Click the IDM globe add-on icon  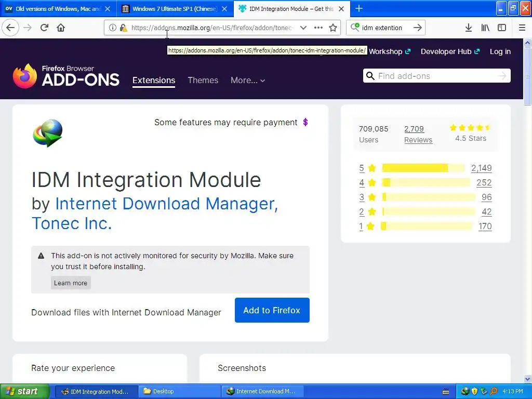[47, 133]
